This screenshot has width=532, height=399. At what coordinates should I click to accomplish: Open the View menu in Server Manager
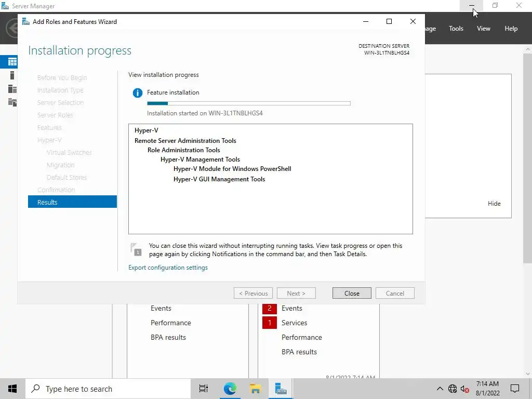click(x=484, y=29)
